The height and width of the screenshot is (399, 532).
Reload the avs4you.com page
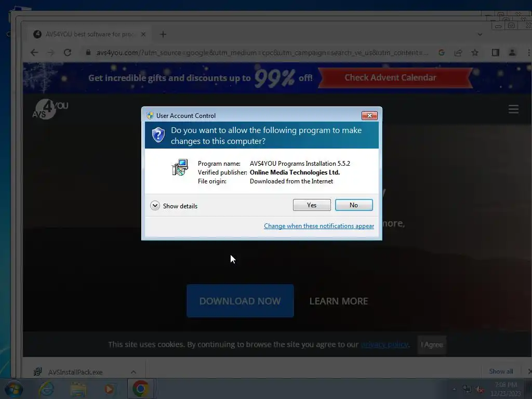[x=68, y=52]
